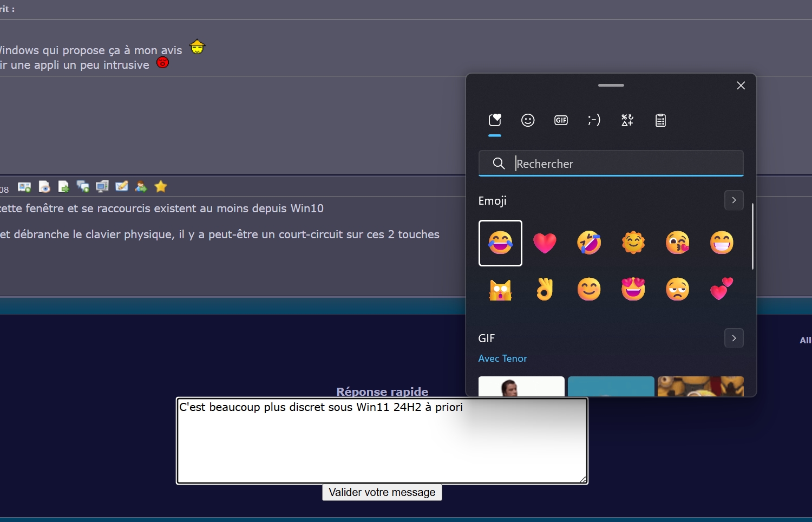Insert the red heart emoji
This screenshot has width=812, height=522.
545,243
